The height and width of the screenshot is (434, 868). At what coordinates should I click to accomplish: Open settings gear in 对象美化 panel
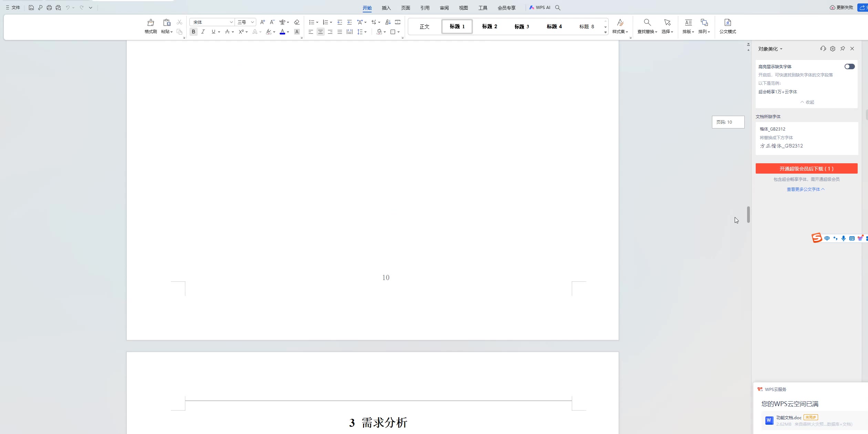point(833,49)
